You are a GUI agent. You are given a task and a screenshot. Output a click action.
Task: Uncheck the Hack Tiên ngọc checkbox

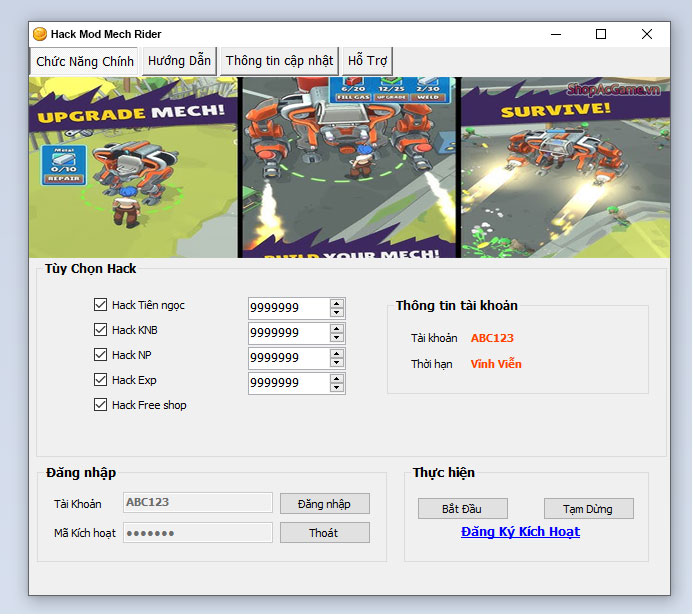[100, 304]
